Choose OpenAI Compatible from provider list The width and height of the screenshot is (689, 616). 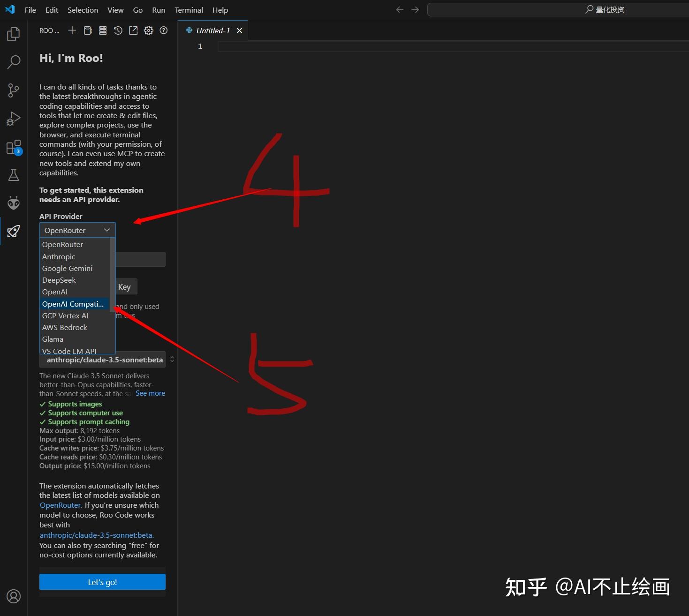click(75, 304)
